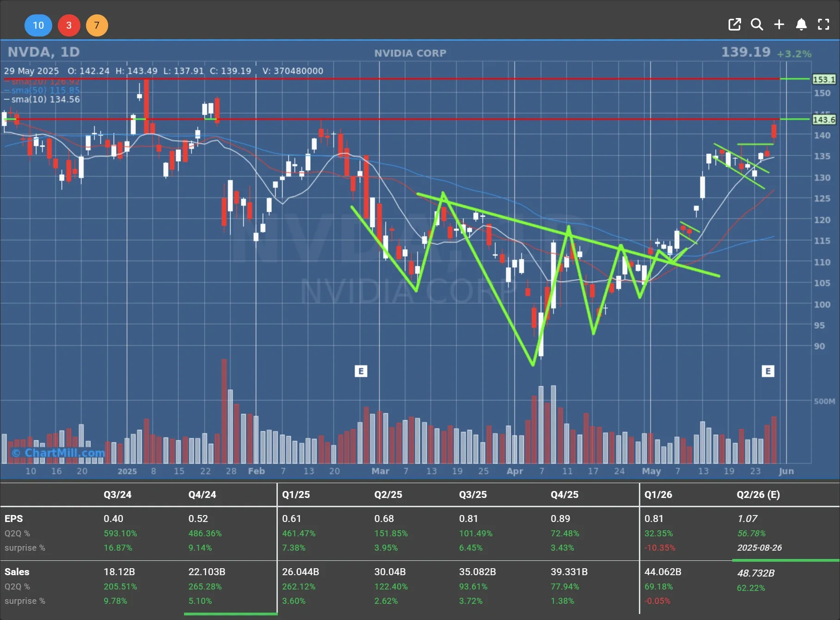The height and width of the screenshot is (620, 840).
Task: Click the NVDA, 1D ticker title
Action: pyautogui.click(x=43, y=52)
